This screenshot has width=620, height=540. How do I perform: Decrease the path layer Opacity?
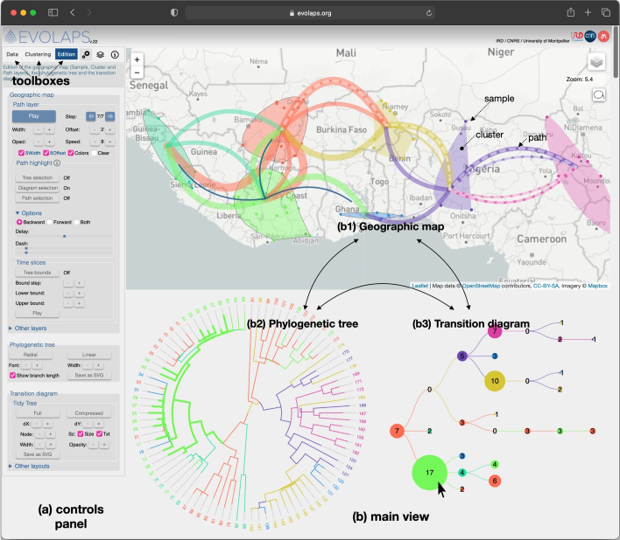point(38,142)
